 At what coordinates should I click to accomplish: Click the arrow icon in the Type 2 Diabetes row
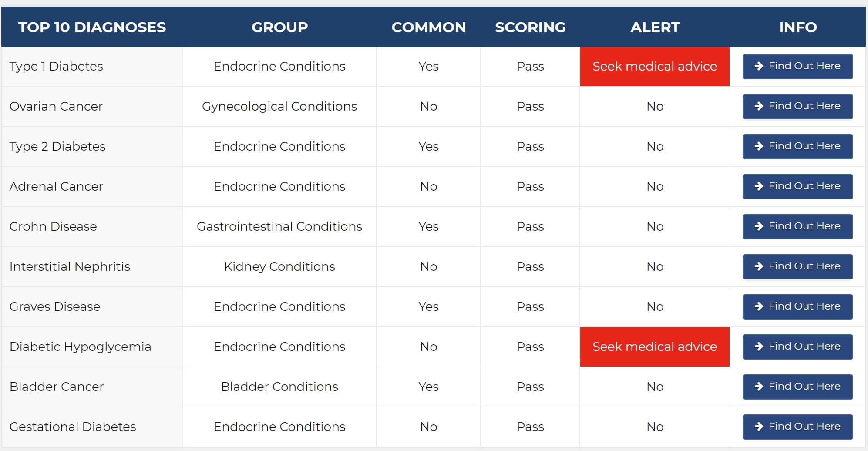(759, 146)
